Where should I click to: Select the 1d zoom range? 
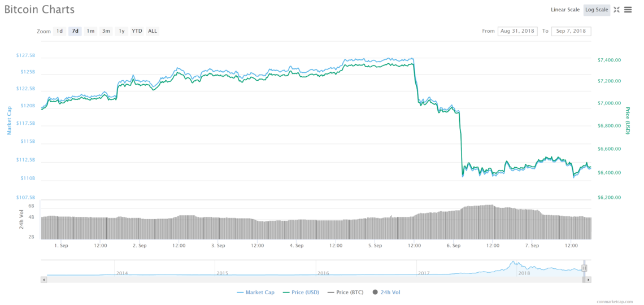coord(59,31)
